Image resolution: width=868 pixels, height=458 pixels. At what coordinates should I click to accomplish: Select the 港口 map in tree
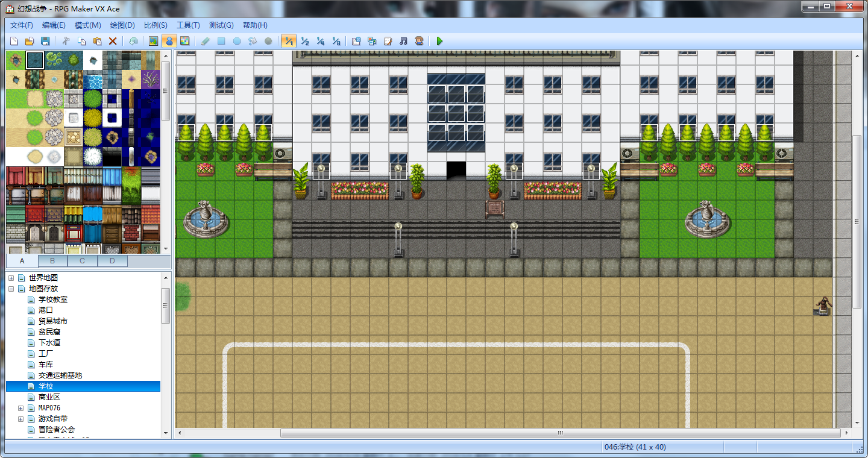[46, 310]
